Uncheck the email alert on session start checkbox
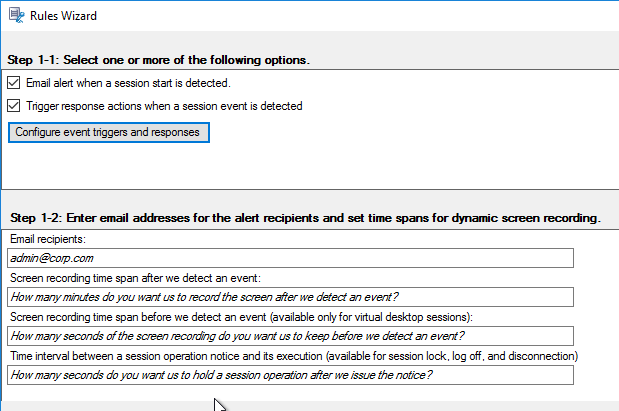The height and width of the screenshot is (411, 619). pos(13,83)
